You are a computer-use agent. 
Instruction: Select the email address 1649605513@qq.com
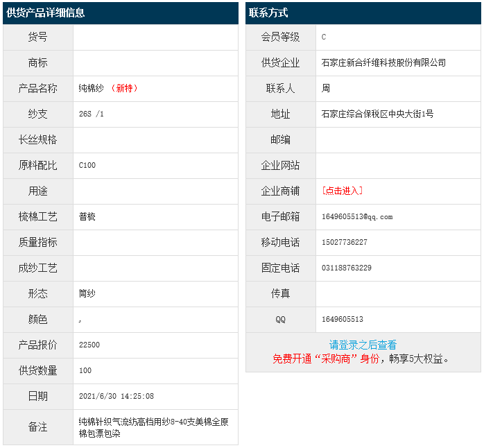click(x=357, y=216)
